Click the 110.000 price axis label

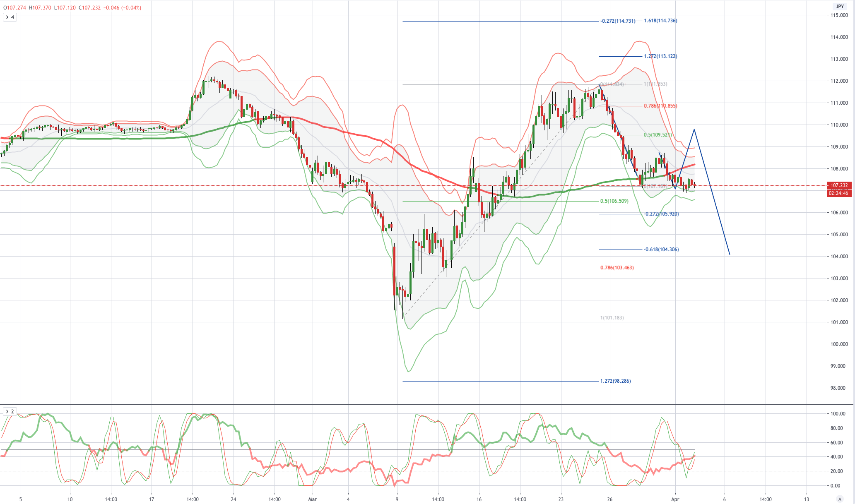tap(839, 125)
